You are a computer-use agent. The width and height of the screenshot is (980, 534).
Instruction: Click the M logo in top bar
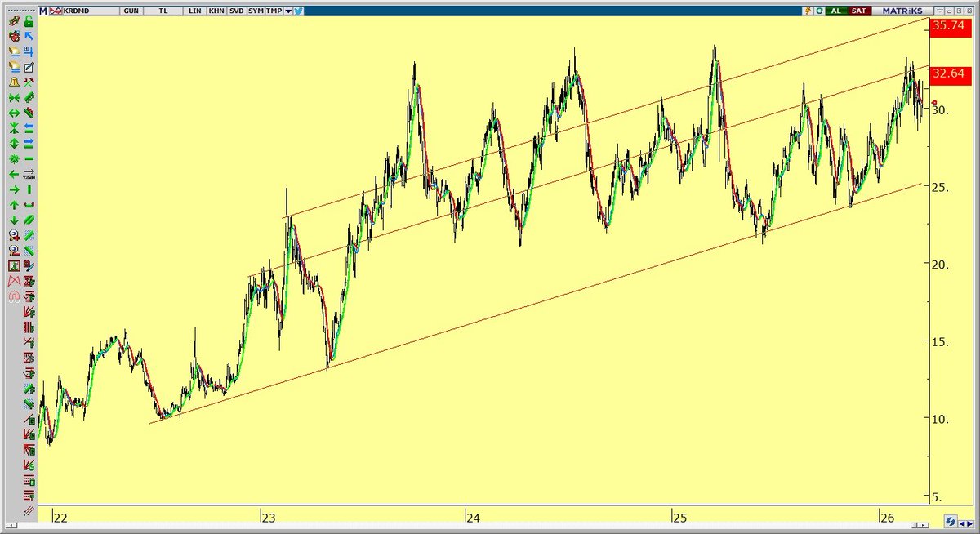click(x=43, y=11)
